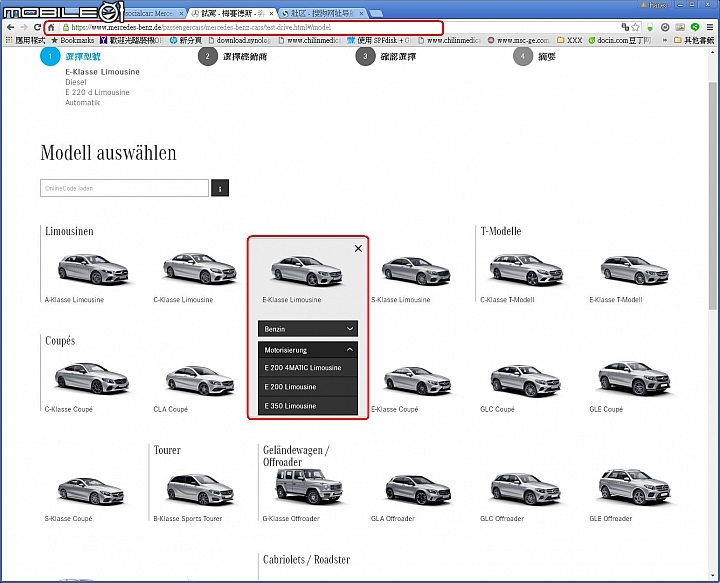Open the 歡迎光臨 Yahoo bookmark

(132, 40)
